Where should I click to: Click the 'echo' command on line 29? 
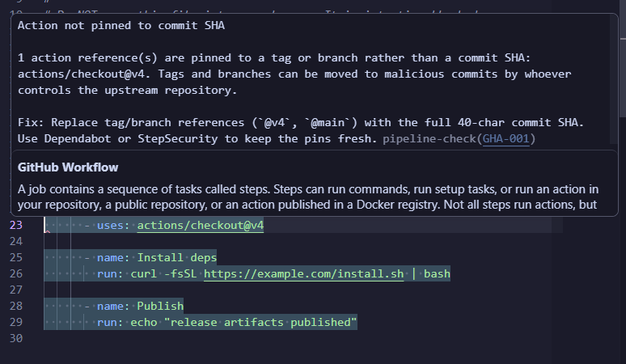point(144,322)
